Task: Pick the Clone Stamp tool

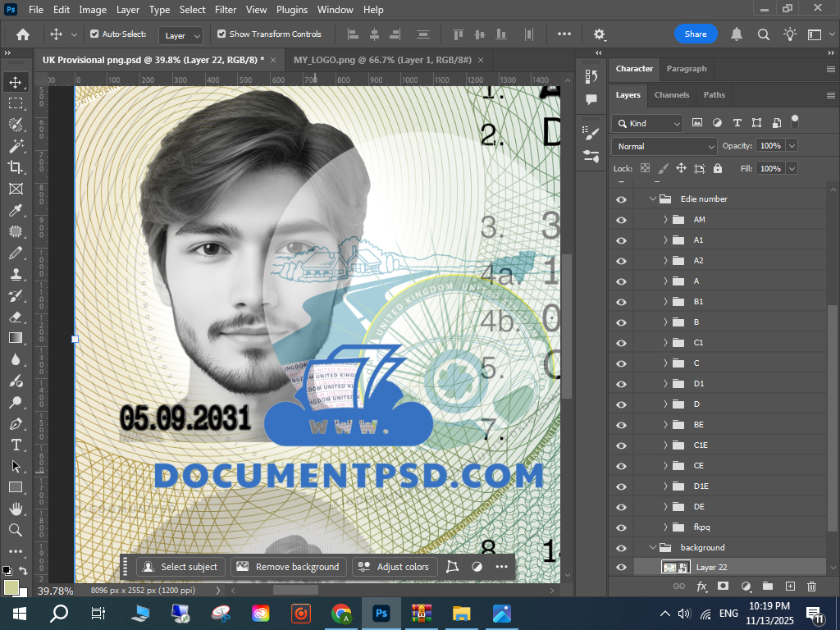Action: (16, 274)
